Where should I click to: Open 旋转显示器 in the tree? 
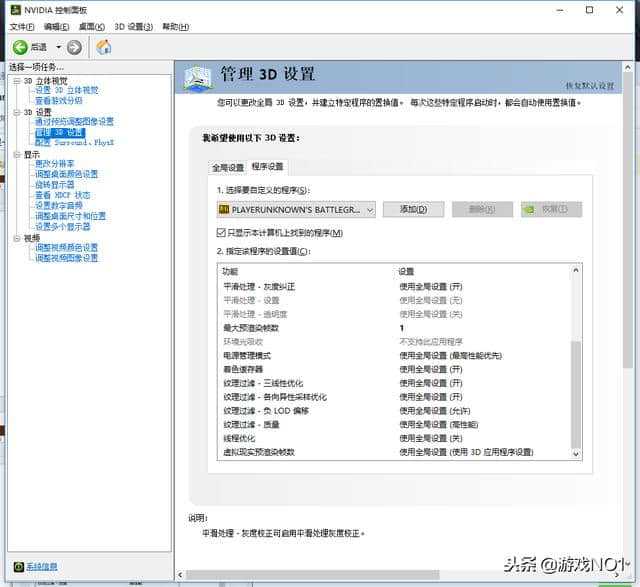pos(55,185)
